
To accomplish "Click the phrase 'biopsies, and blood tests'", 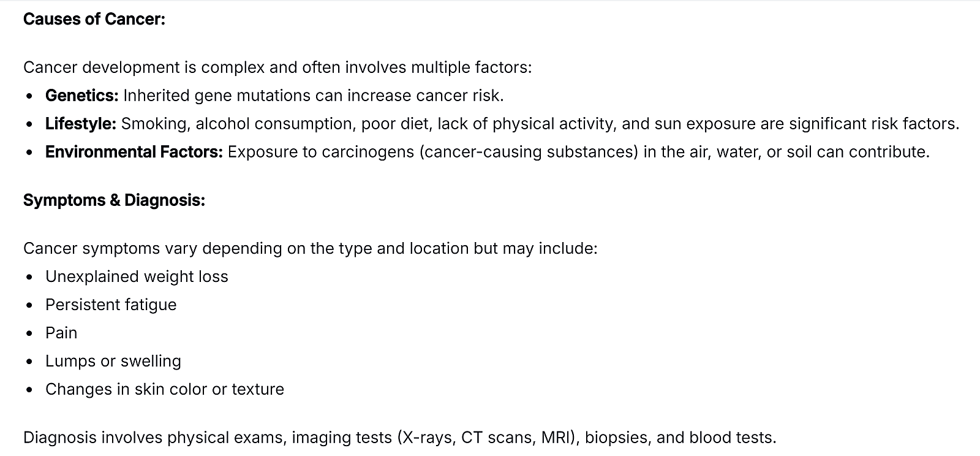I will pyautogui.click(x=681, y=438).
